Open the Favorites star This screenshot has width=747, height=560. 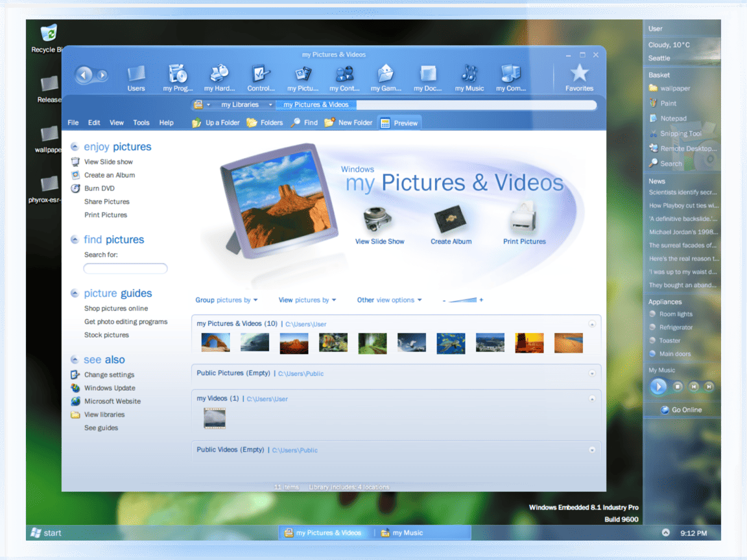[x=579, y=78]
